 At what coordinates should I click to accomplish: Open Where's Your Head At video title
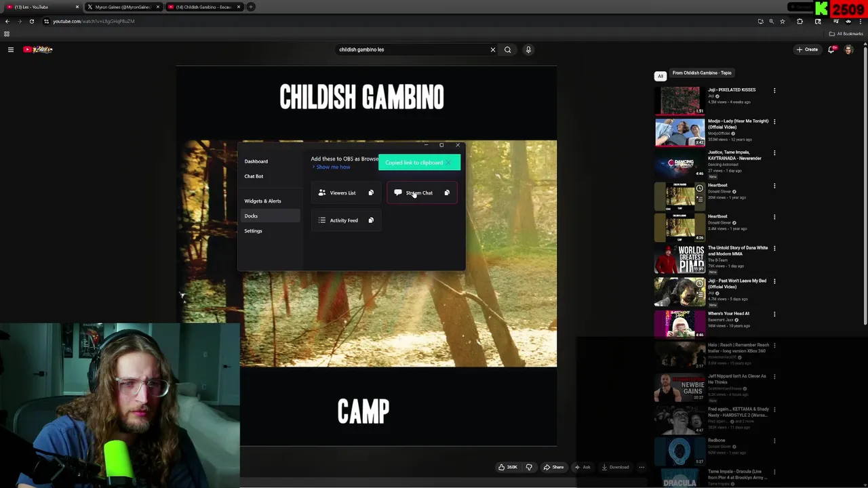coord(728,314)
